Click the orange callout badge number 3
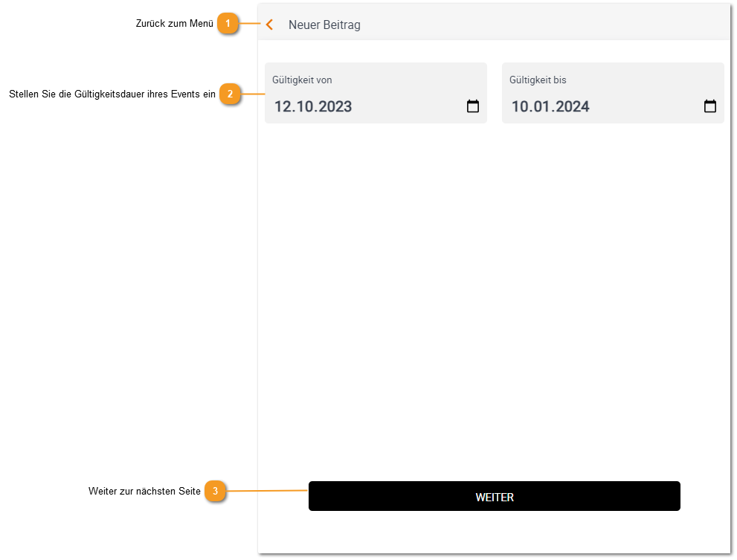This screenshot has width=737, height=560. (215, 491)
